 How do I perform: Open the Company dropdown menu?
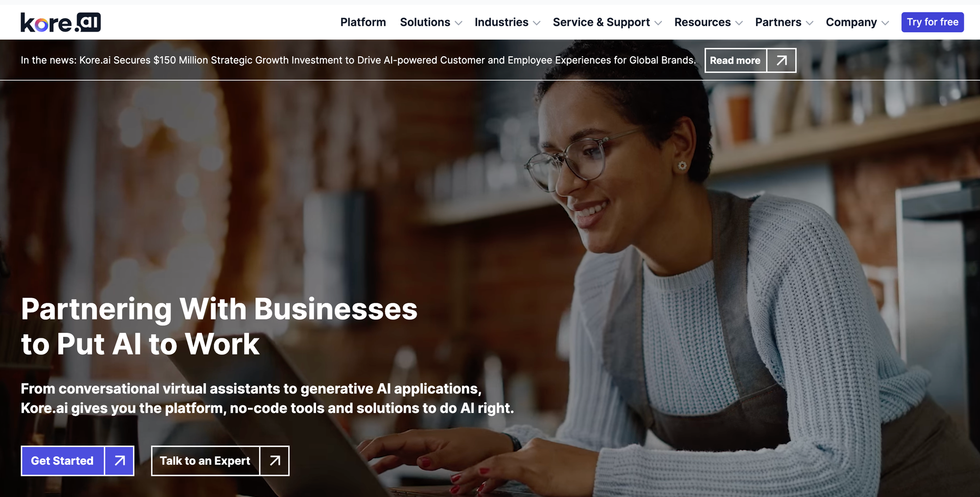click(857, 23)
